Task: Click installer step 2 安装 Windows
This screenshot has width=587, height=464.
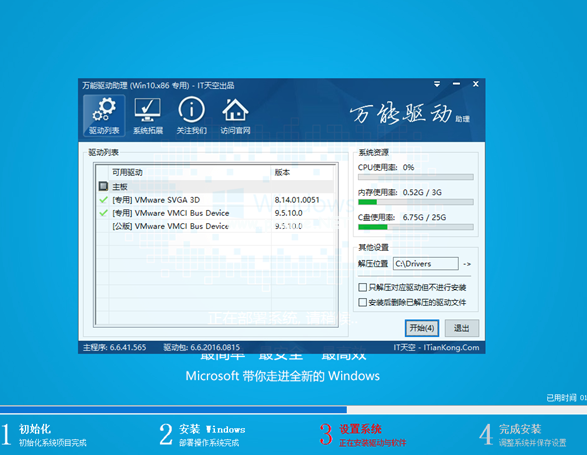Action: coord(203,435)
